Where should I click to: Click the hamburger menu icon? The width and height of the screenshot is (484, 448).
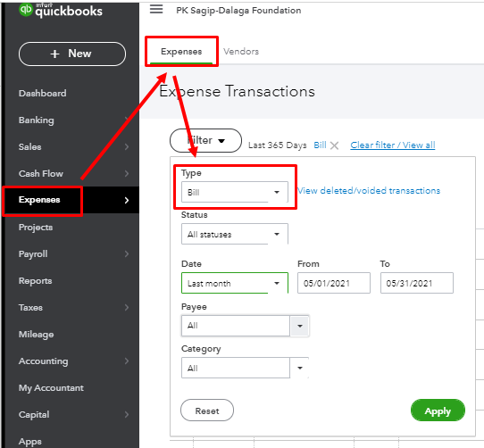[156, 9]
